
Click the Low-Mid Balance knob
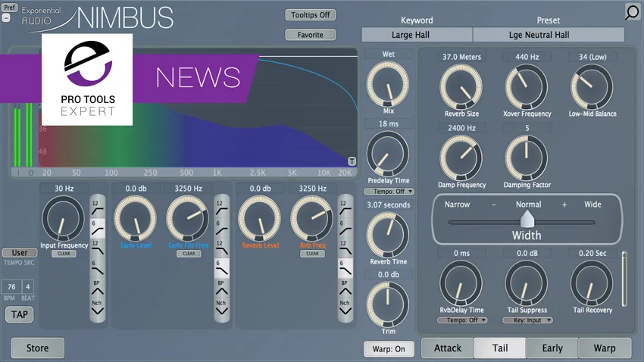(592, 87)
